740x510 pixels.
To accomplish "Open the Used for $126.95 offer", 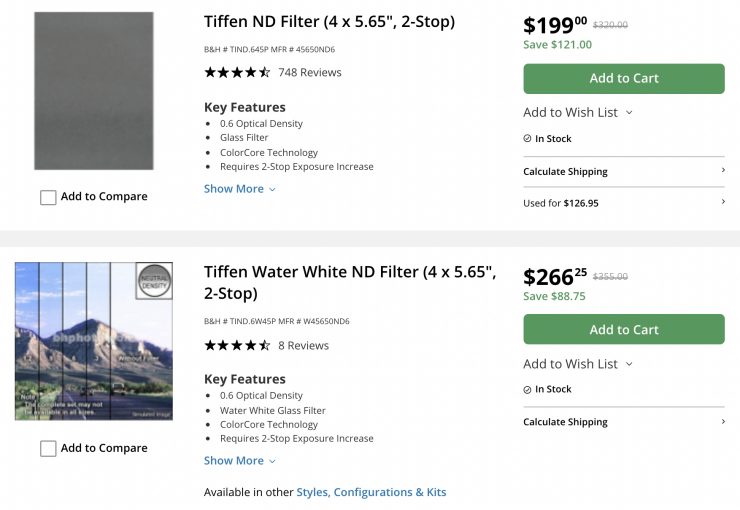I will pos(623,203).
